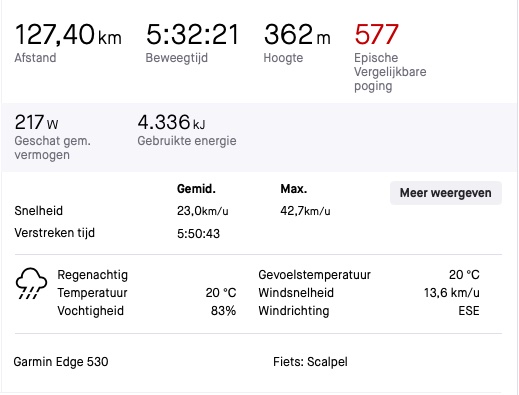Click the rainy weather cloud icon

tap(31, 283)
